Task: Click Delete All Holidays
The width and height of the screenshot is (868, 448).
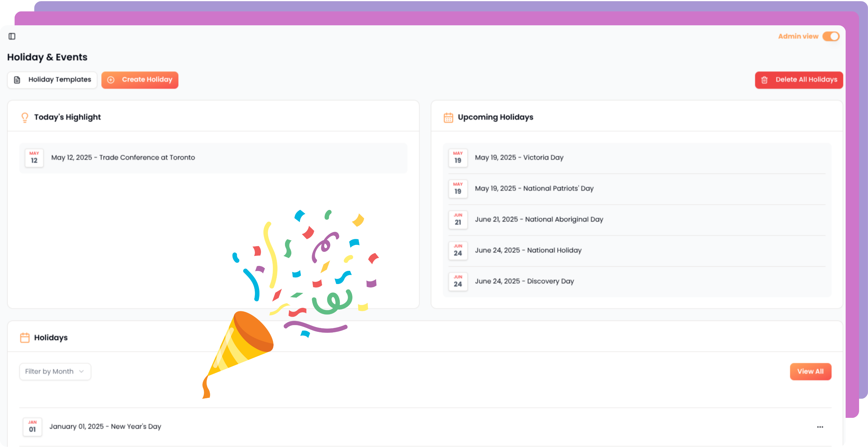Action: click(x=799, y=80)
